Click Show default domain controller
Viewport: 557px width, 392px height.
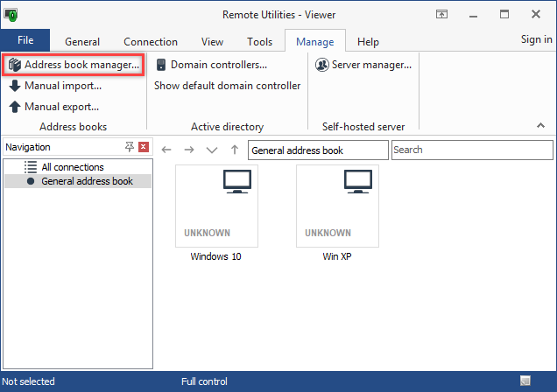(x=228, y=86)
